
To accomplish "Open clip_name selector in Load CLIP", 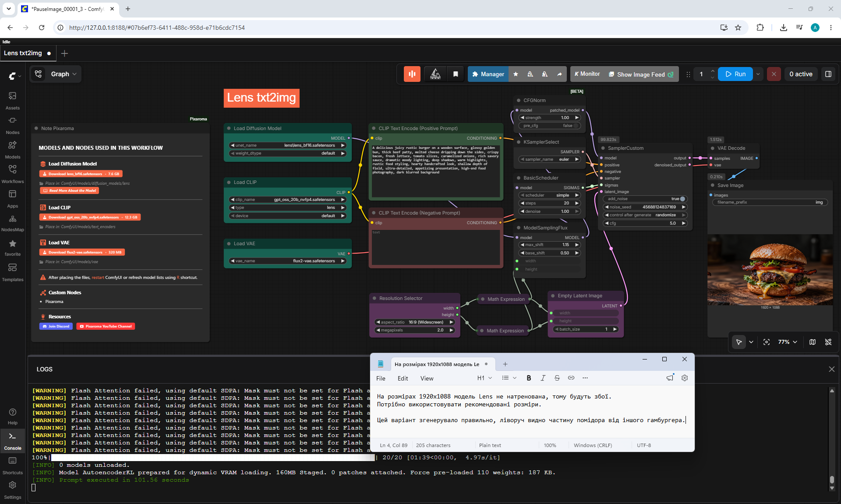I will (288, 200).
